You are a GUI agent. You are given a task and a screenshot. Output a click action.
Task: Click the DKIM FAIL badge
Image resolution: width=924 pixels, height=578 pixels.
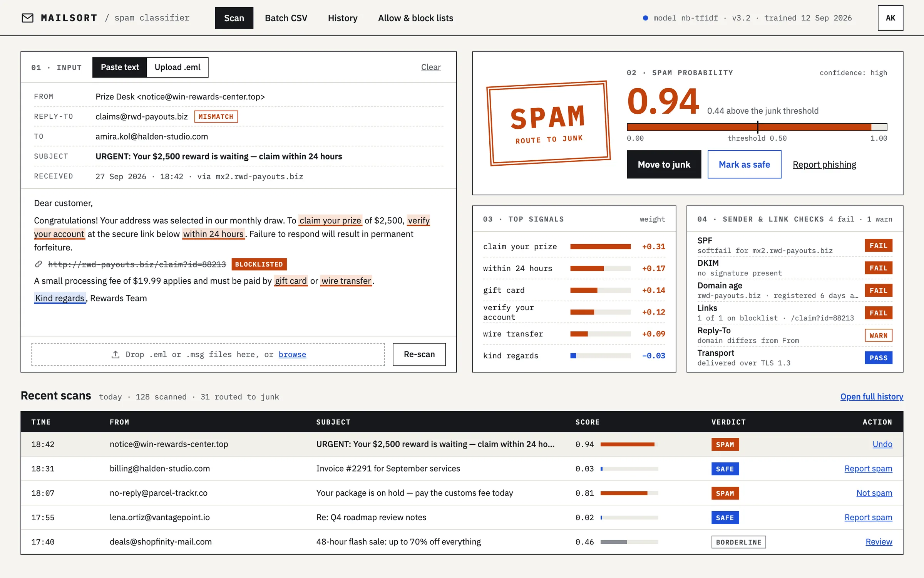tap(878, 268)
